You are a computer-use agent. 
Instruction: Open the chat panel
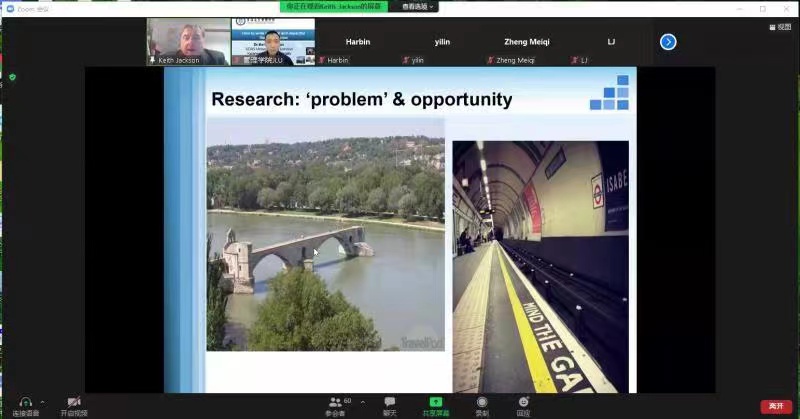(389, 402)
